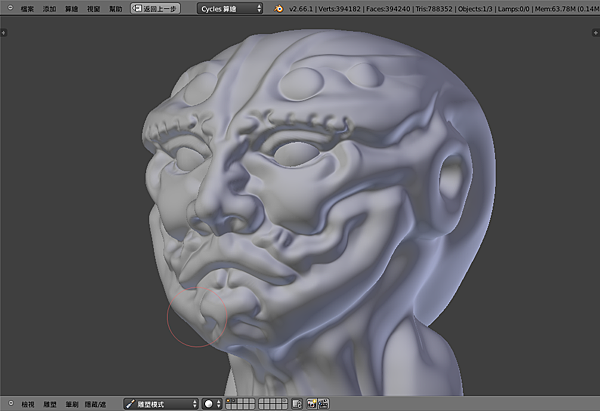Click the v2.66.1 version text
This screenshot has height=411, width=600.
point(301,8)
